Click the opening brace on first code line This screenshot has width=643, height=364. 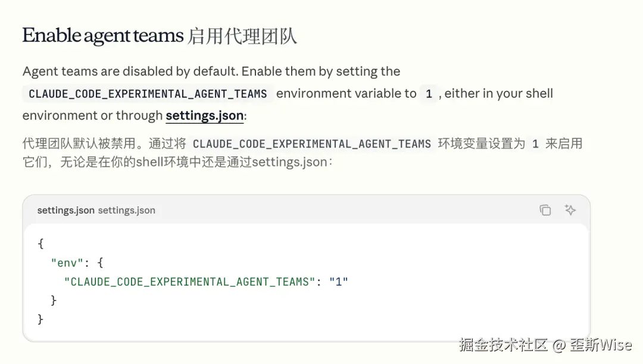40,243
